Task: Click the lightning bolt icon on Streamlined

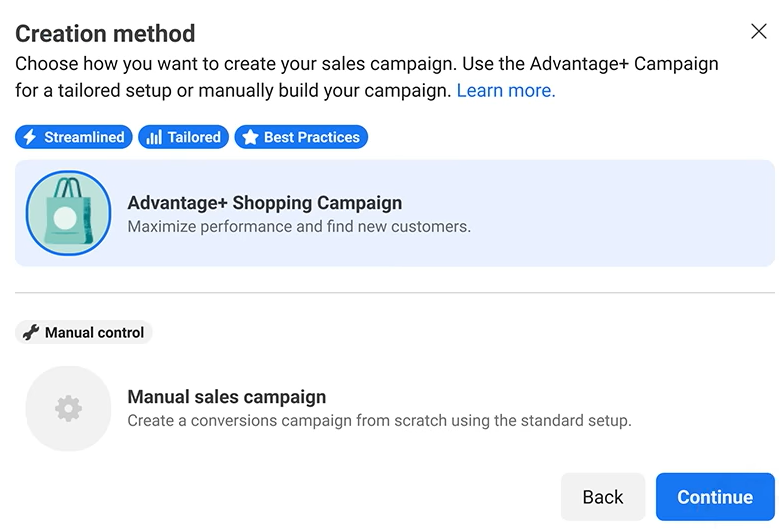Action: click(30, 137)
